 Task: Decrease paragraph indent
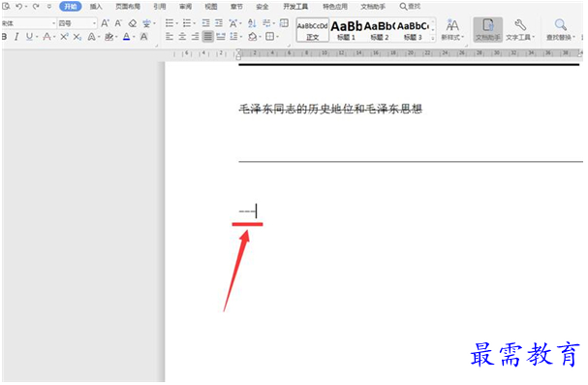(206, 23)
